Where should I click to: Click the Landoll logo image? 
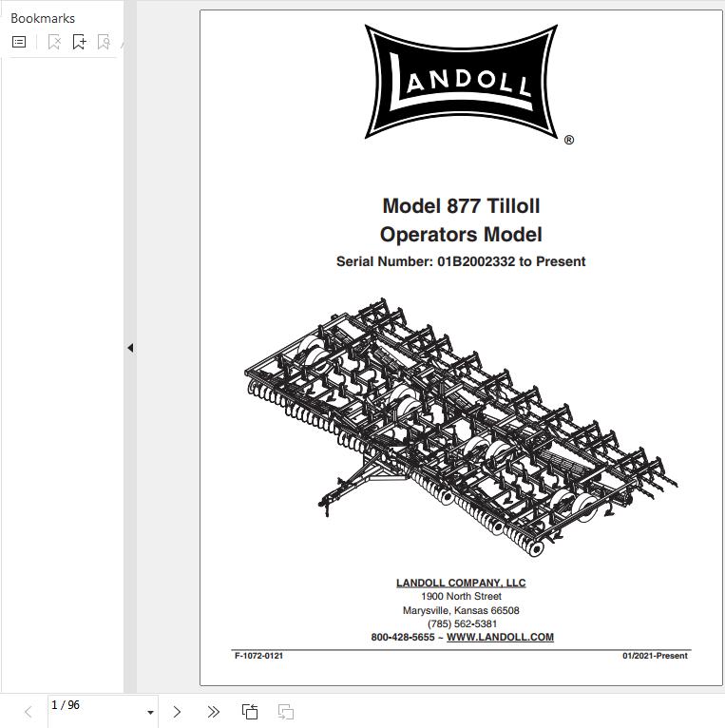[464, 82]
